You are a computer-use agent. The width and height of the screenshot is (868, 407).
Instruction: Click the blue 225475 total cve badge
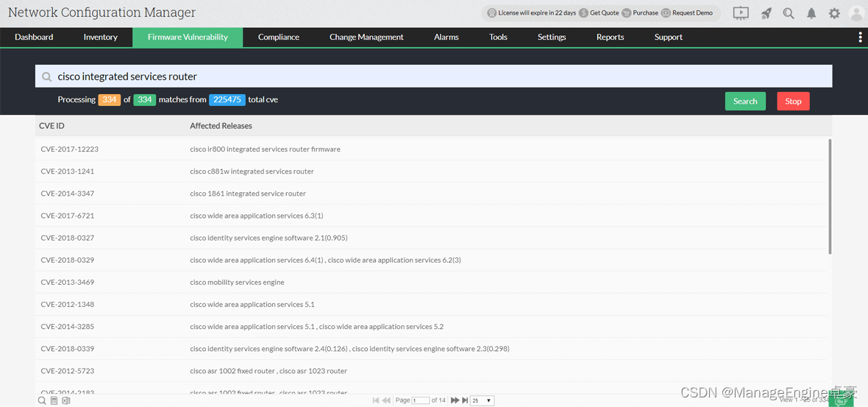227,99
